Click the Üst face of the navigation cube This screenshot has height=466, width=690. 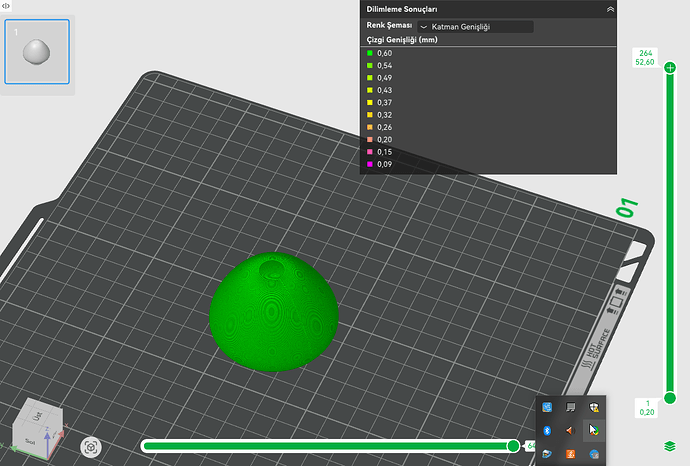(x=38, y=415)
